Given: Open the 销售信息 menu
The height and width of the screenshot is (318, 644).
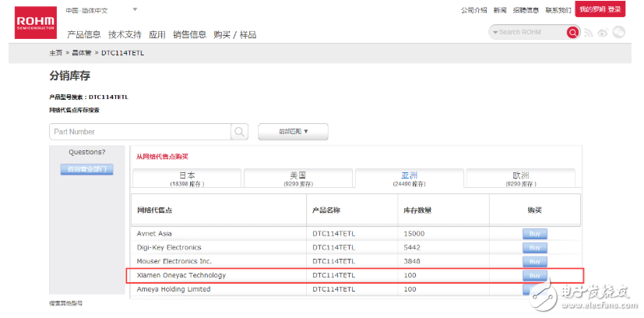Looking at the screenshot, I should 189,34.
